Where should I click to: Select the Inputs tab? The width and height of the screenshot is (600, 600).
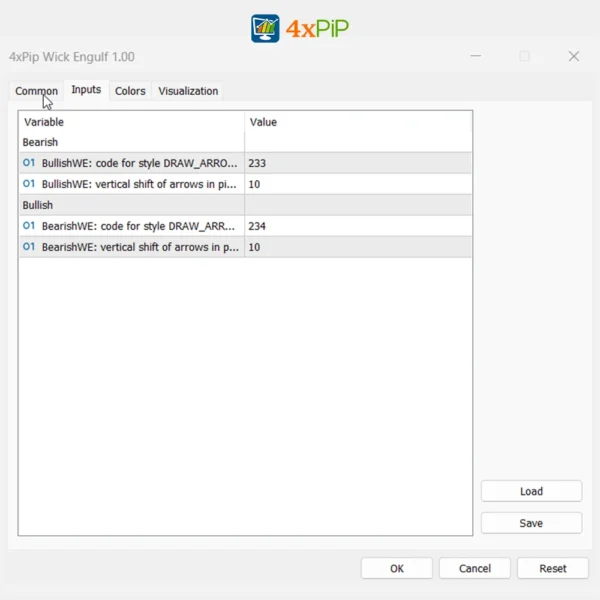(x=86, y=90)
